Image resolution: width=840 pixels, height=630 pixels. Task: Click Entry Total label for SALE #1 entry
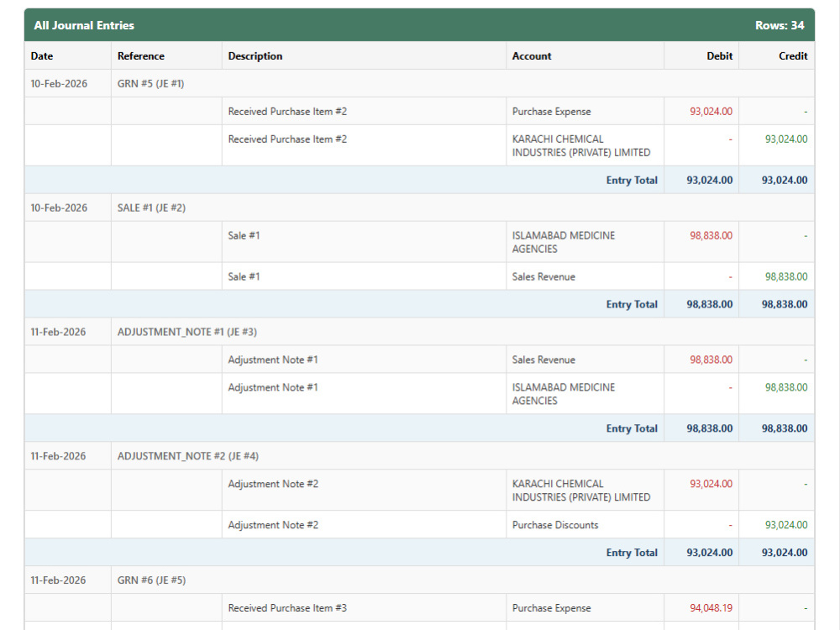(x=632, y=304)
